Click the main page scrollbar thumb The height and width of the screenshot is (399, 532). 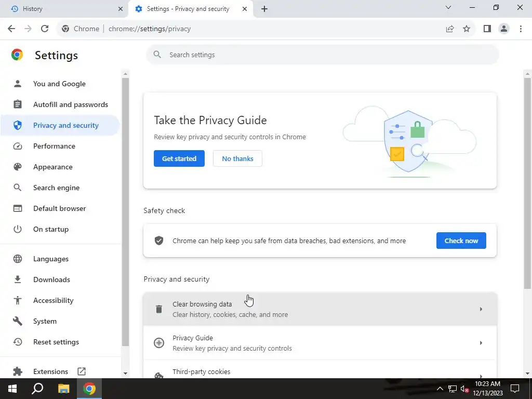pyautogui.click(x=527, y=183)
